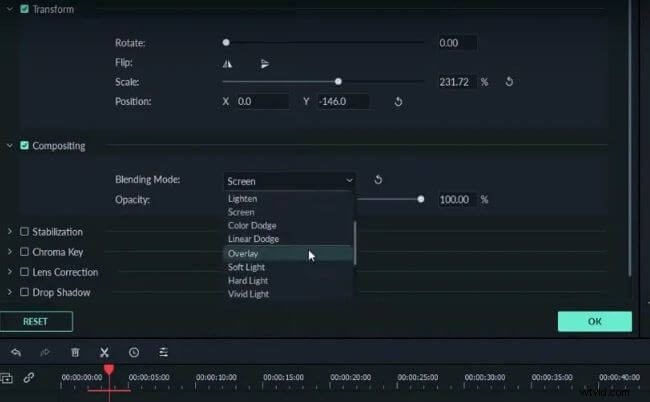The width and height of the screenshot is (650, 402).
Task: Click the Opacity slider handle
Action: point(421,199)
